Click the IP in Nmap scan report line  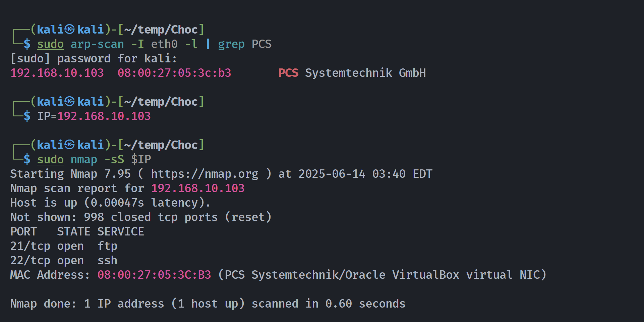(198, 188)
